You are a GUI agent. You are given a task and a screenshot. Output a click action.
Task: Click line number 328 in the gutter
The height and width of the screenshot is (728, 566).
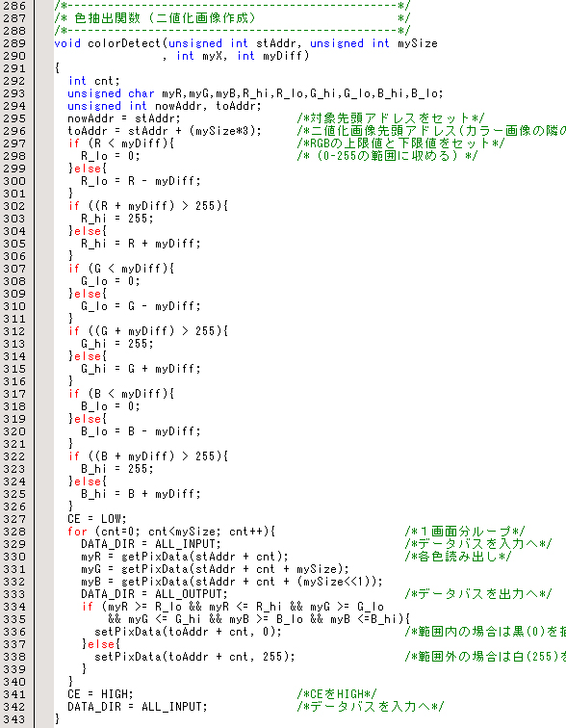(x=14, y=533)
